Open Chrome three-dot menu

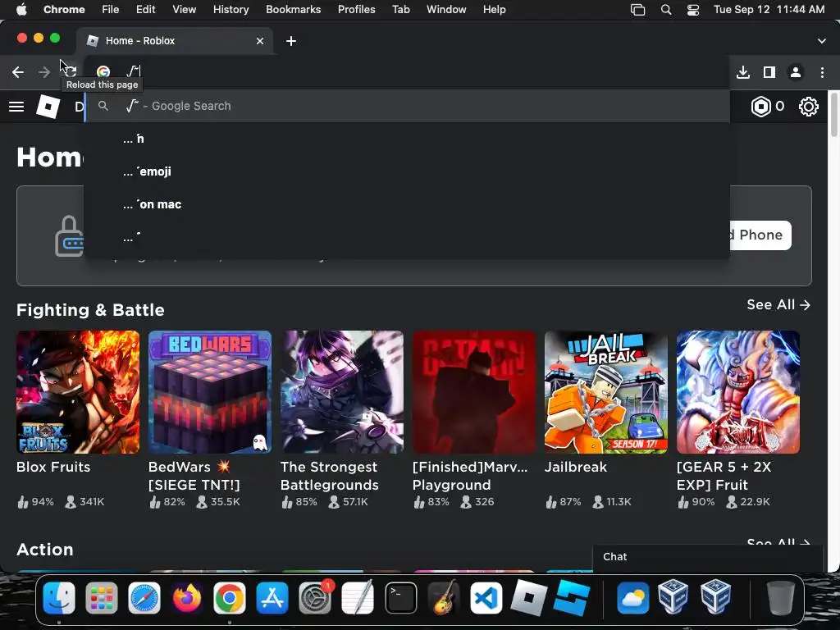click(x=822, y=72)
